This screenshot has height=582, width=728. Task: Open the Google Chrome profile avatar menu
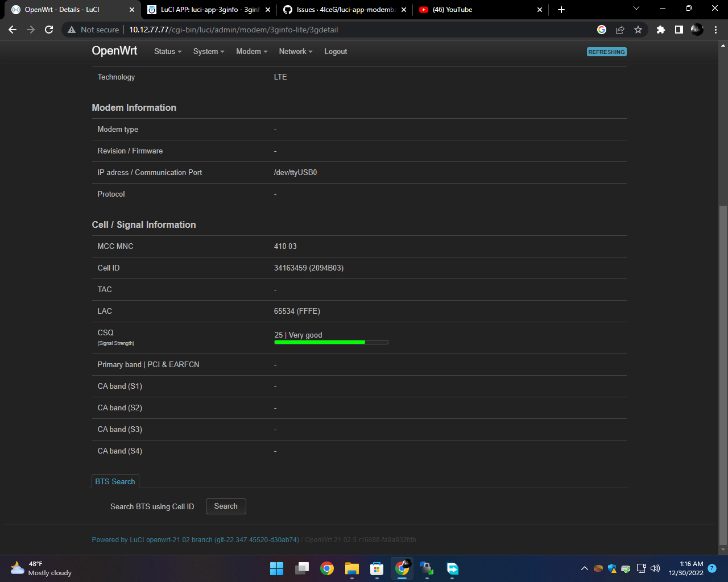(x=697, y=29)
